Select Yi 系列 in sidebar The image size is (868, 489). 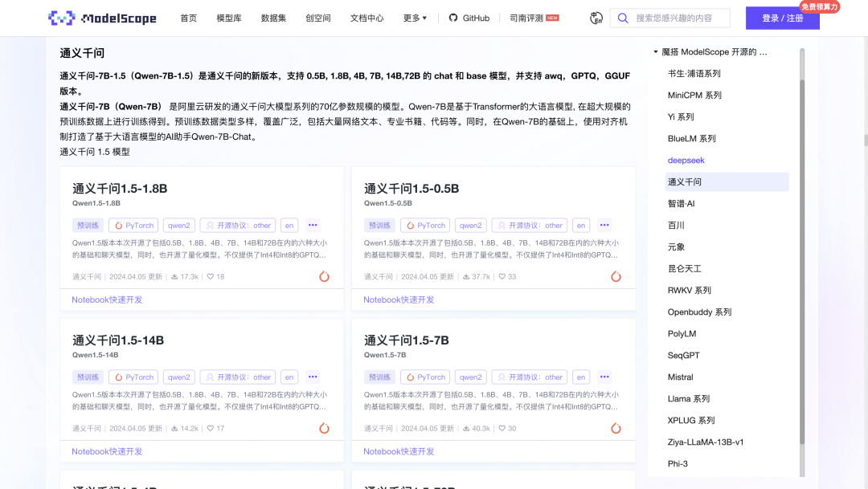681,116
